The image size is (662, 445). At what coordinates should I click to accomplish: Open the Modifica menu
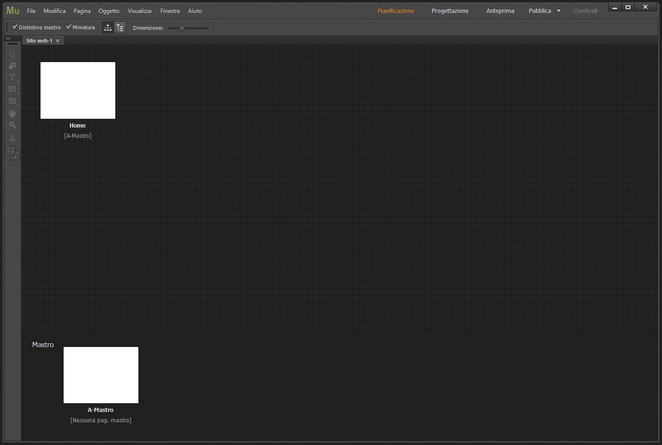pyautogui.click(x=54, y=11)
